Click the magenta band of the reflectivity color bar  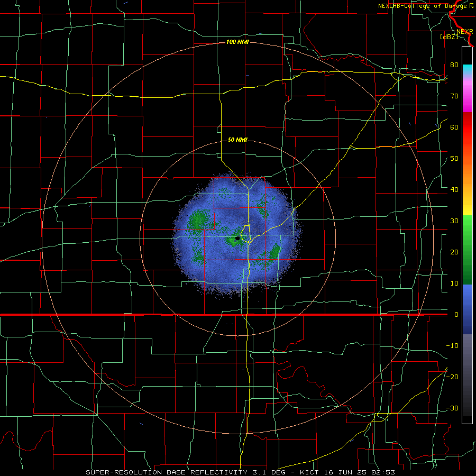tap(467, 97)
